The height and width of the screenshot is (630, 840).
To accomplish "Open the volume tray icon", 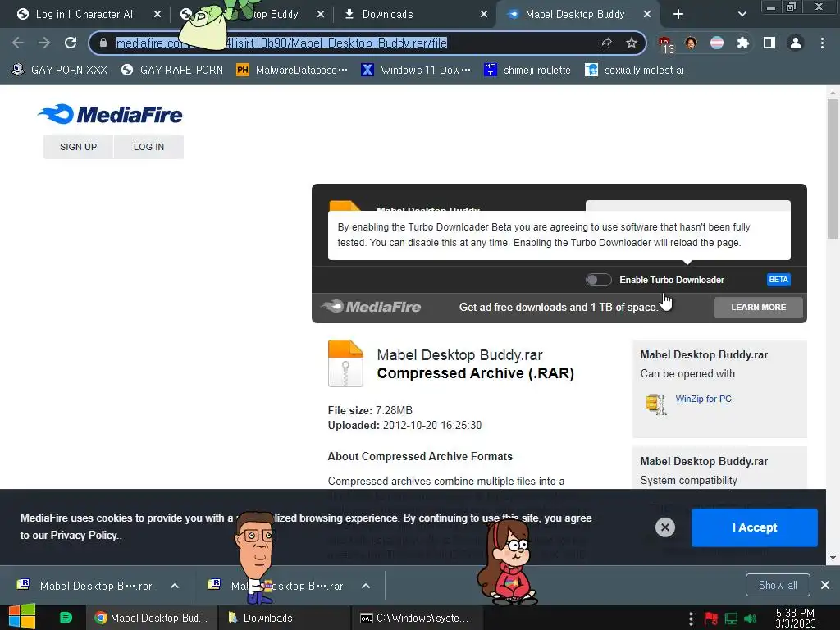I will [x=751, y=619].
